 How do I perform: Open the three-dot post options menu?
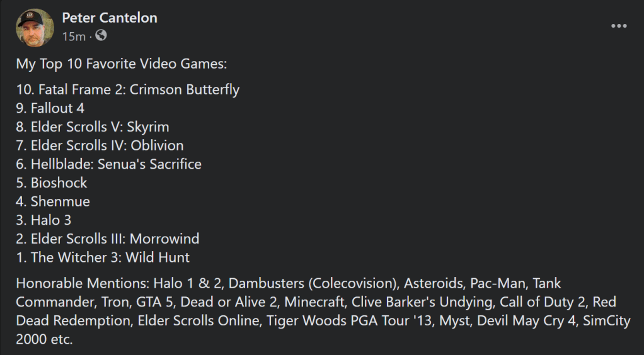point(619,26)
